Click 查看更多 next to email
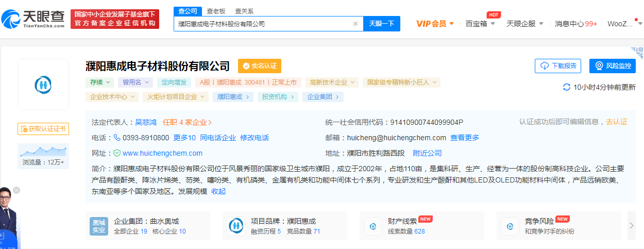The image size is (644, 249). click(x=465, y=138)
